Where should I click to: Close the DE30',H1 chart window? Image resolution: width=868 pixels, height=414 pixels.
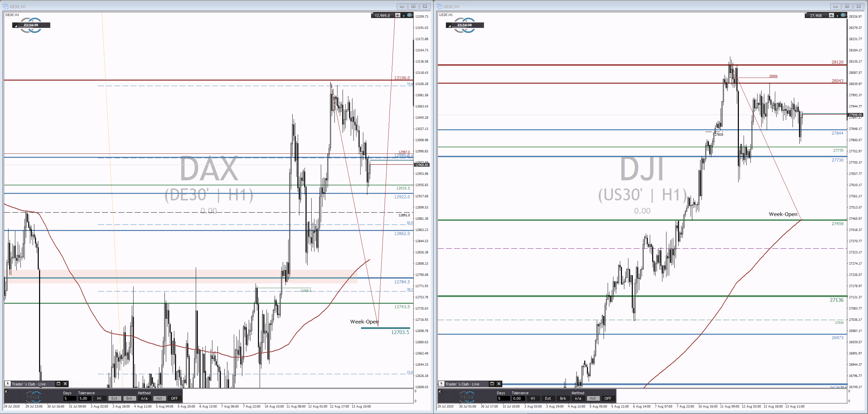tap(425, 6)
